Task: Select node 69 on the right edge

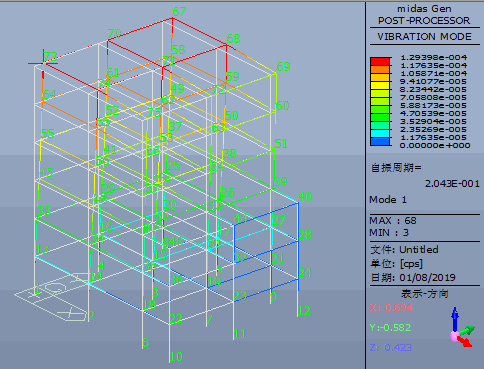Action: pos(283,66)
